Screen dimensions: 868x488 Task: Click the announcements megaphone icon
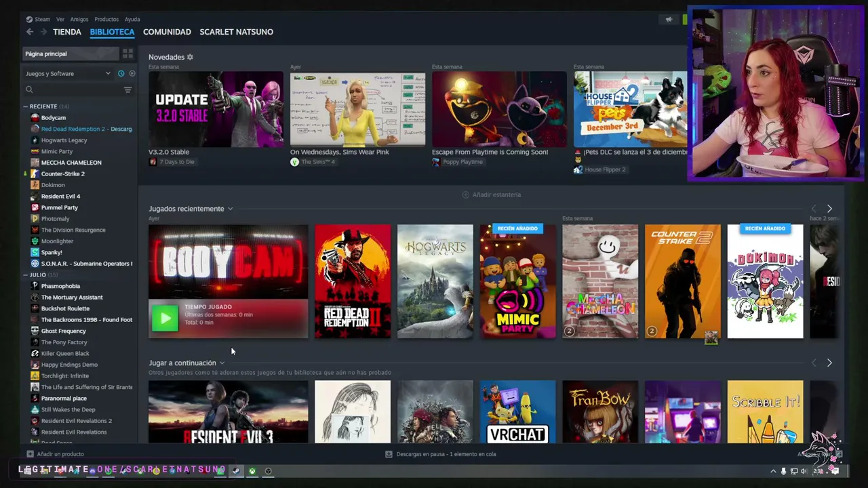[669, 20]
